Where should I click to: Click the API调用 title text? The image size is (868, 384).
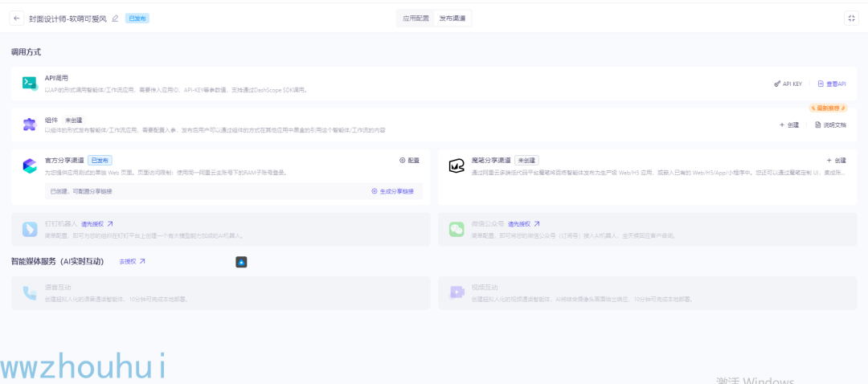56,78
